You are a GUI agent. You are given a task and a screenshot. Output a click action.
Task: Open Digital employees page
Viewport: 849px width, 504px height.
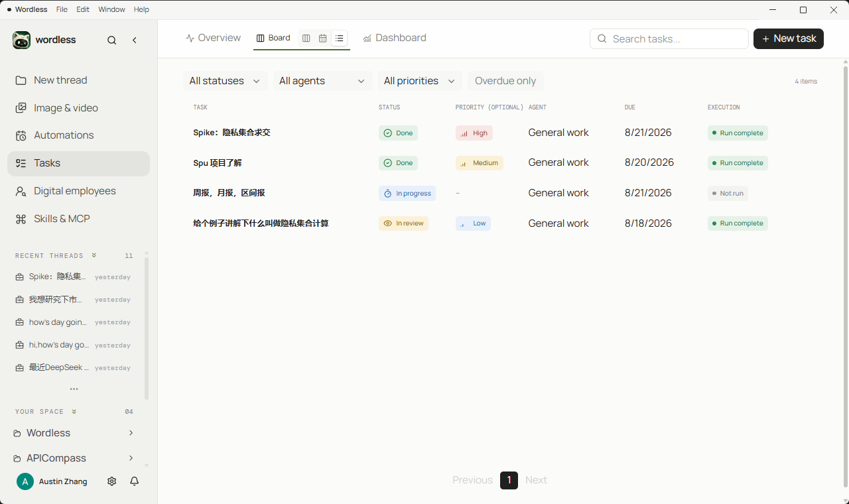click(78, 191)
